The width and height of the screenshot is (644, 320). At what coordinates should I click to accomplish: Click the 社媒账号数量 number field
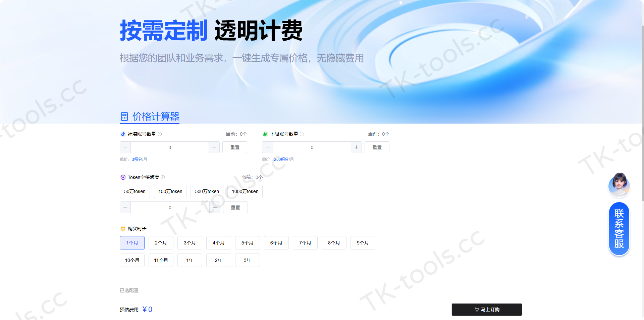170,147
